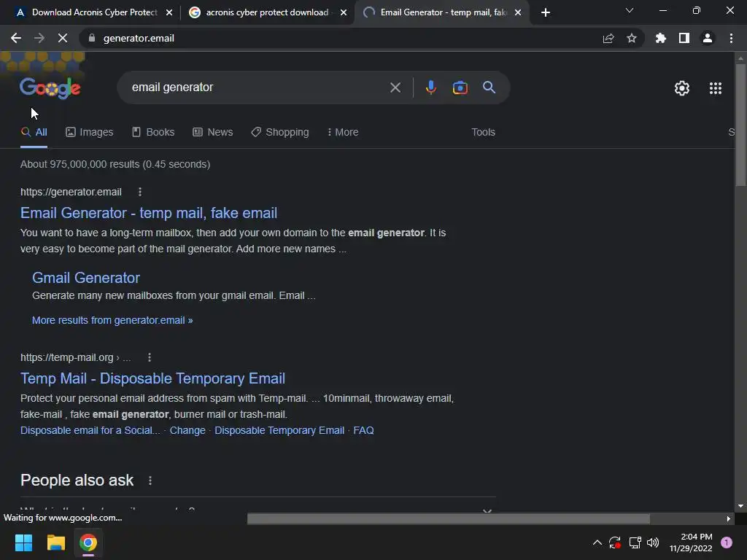This screenshot has height=560, width=747.
Task: Click More results from generator.email
Action: [112, 321]
